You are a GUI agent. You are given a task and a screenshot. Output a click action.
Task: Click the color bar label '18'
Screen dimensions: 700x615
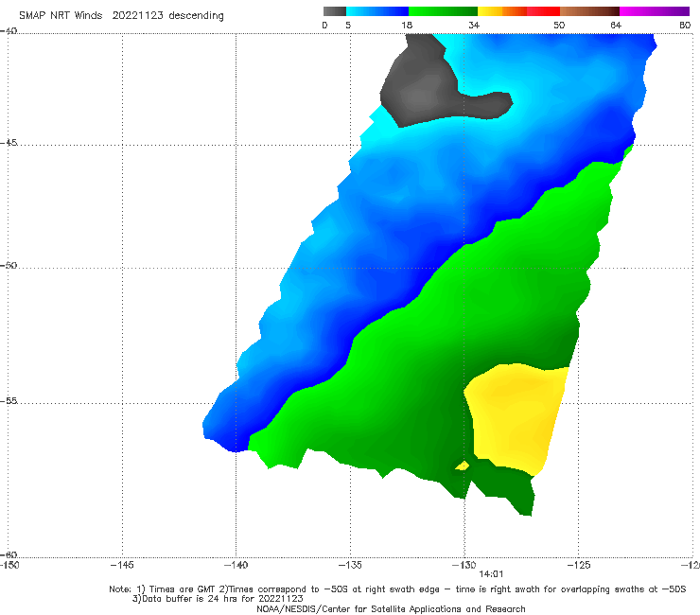(x=407, y=26)
